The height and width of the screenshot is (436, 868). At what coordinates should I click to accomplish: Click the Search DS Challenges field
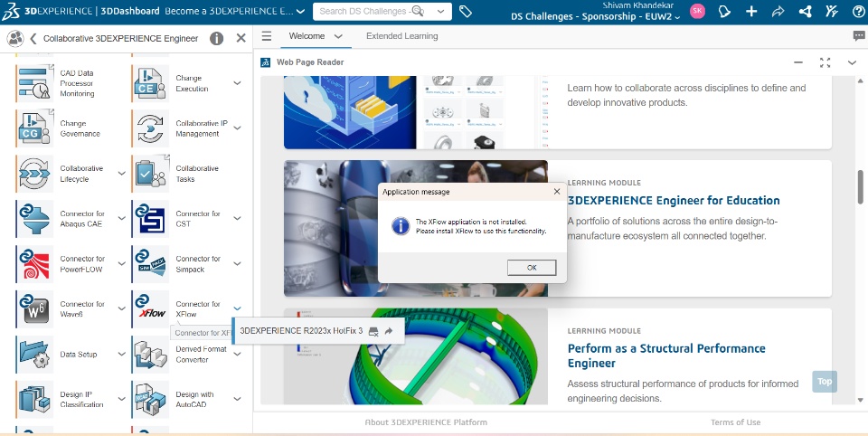click(371, 11)
